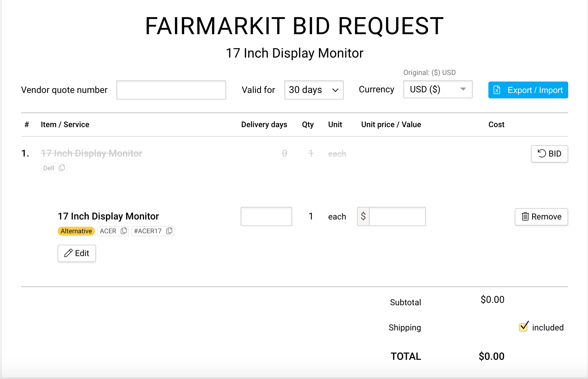588x379 pixels.
Task: Click the dollar sign price prefix
Action: tap(363, 216)
